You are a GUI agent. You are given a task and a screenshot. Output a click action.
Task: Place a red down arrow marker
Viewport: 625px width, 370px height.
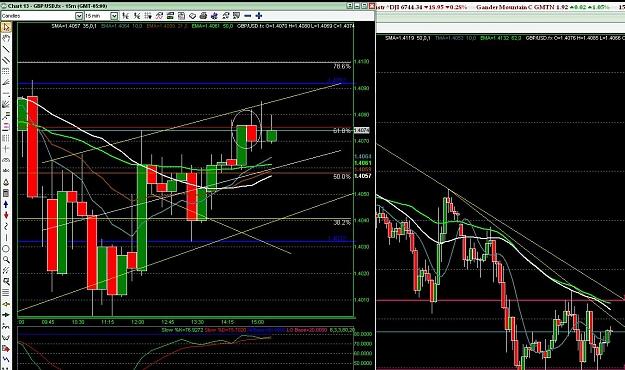click(6, 215)
